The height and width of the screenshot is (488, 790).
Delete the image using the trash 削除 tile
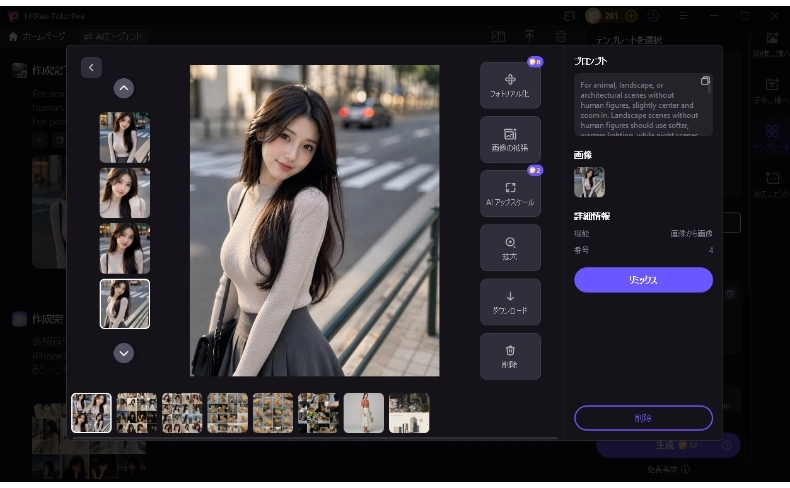point(510,356)
